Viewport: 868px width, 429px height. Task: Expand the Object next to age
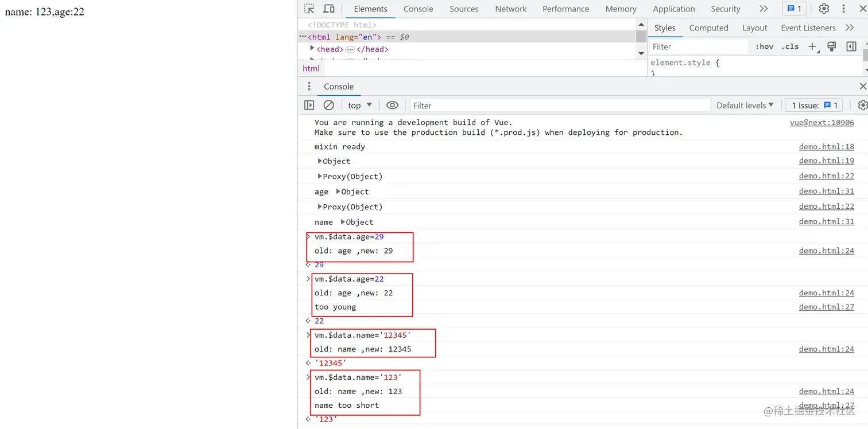338,191
